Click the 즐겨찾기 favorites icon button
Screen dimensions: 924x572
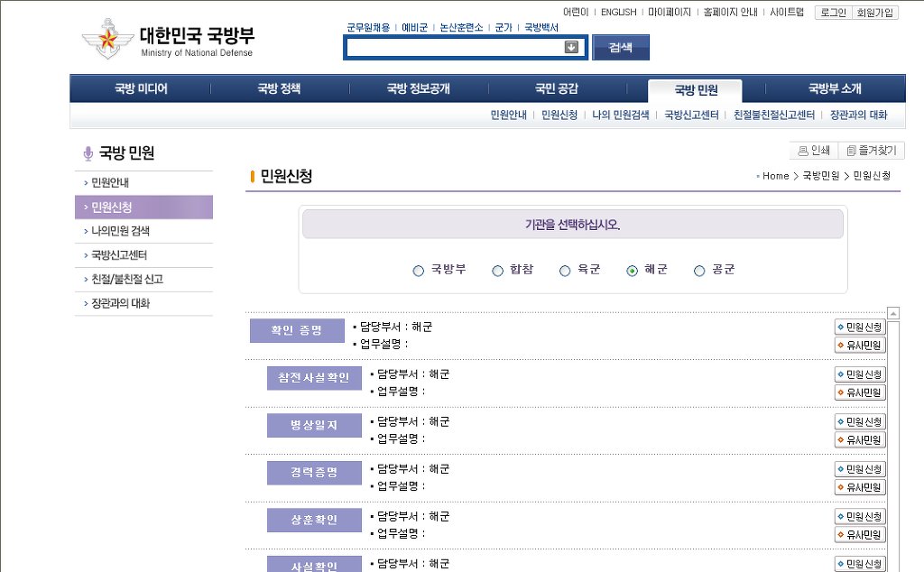(x=871, y=151)
